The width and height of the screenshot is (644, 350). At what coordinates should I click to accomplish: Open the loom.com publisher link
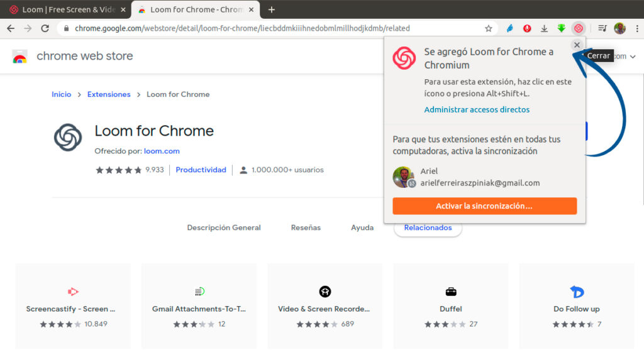point(162,151)
